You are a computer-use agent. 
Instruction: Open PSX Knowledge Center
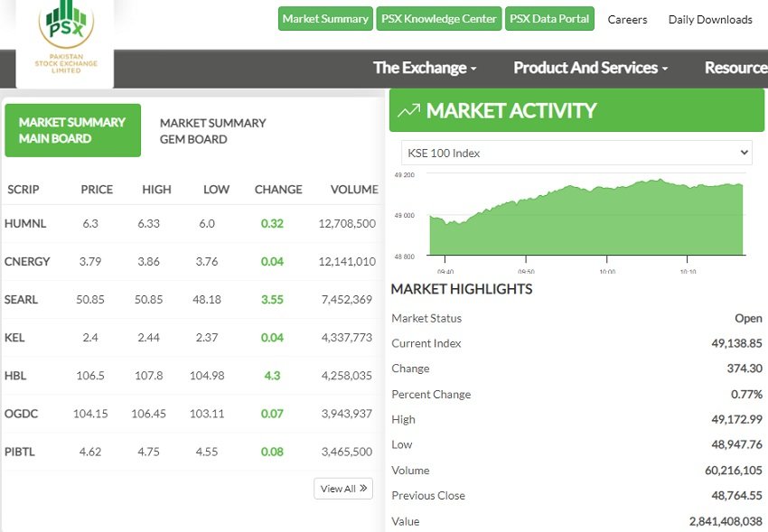click(x=438, y=19)
